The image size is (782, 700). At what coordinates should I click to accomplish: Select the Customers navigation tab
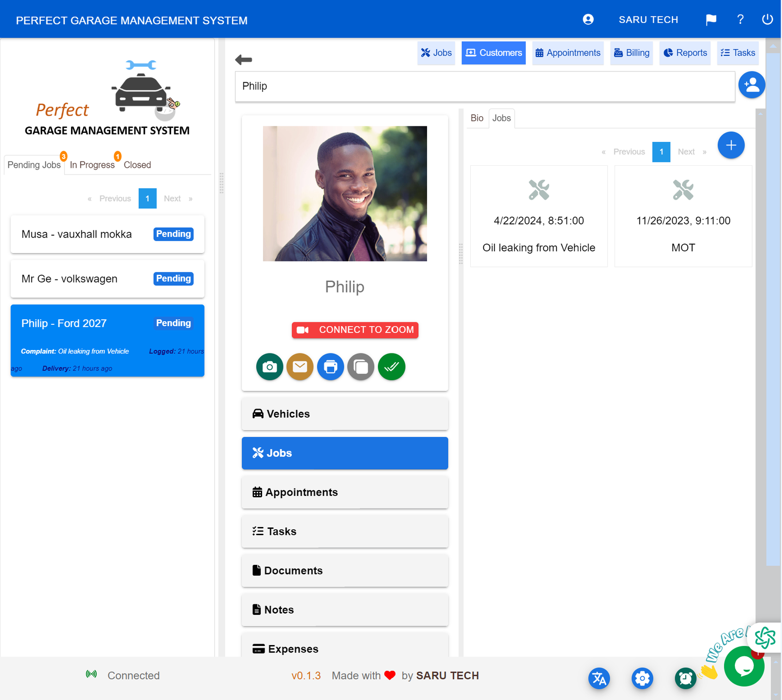click(x=494, y=52)
